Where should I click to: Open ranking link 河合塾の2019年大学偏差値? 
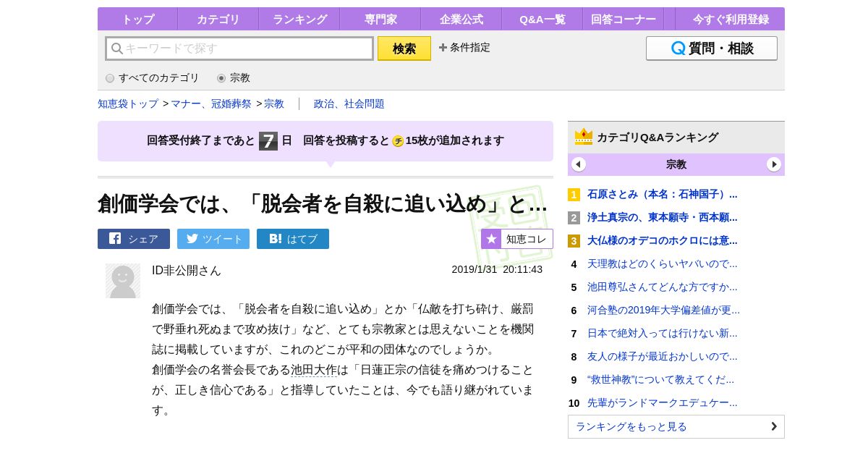coord(663,311)
